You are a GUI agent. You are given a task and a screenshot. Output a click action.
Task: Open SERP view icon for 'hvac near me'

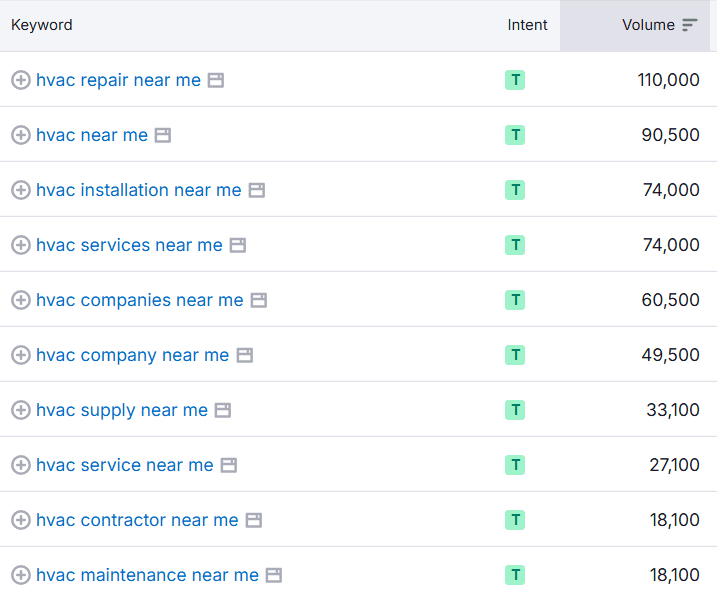pyautogui.click(x=163, y=135)
